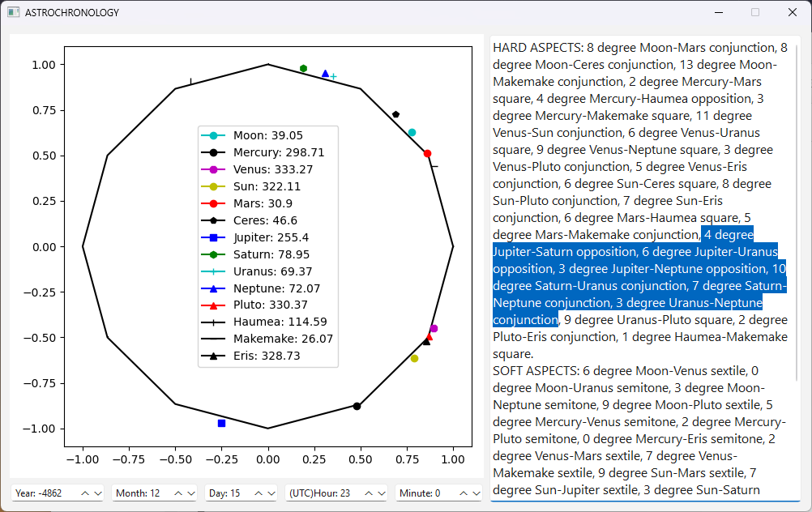Click the cyan Moon circle marker on plot
Screen dimensions: 812x512
(x=412, y=133)
